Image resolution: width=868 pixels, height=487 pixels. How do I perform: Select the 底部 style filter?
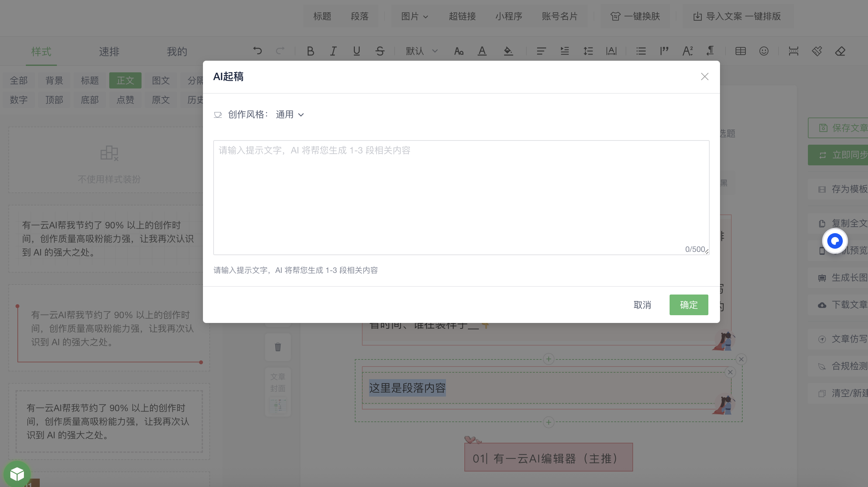(x=90, y=100)
